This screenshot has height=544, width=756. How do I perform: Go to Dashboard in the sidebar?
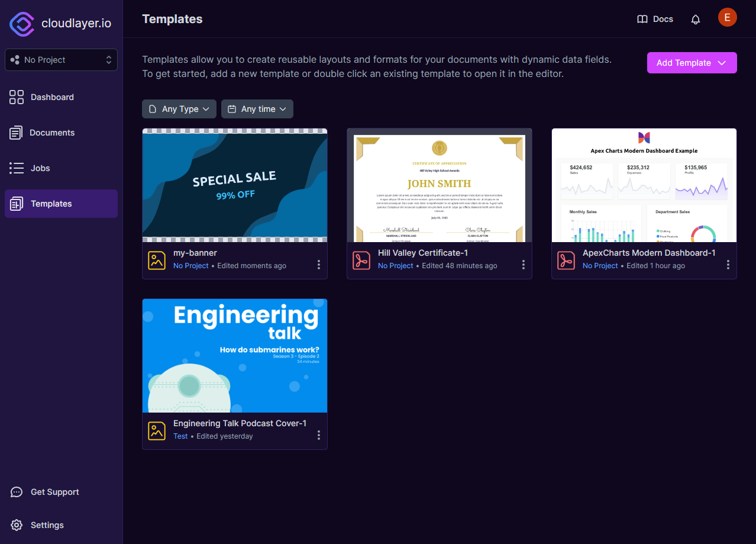[x=61, y=97]
